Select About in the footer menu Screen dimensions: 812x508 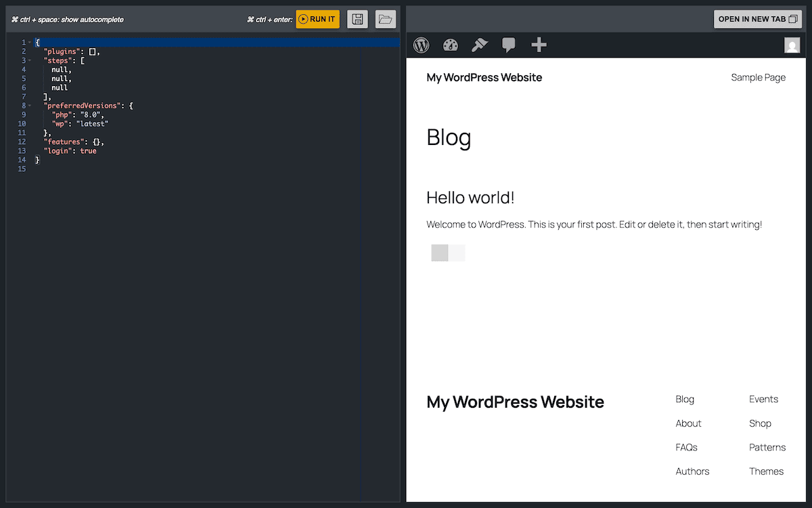[x=688, y=423]
